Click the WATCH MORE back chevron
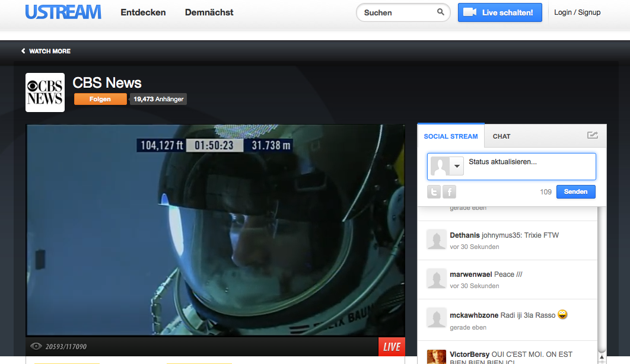The width and height of the screenshot is (630, 364). pos(23,51)
